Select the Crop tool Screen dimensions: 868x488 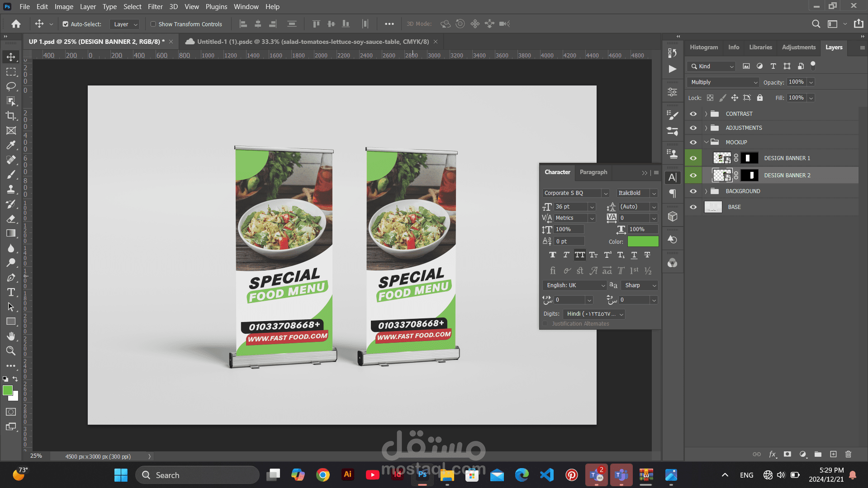[11, 116]
